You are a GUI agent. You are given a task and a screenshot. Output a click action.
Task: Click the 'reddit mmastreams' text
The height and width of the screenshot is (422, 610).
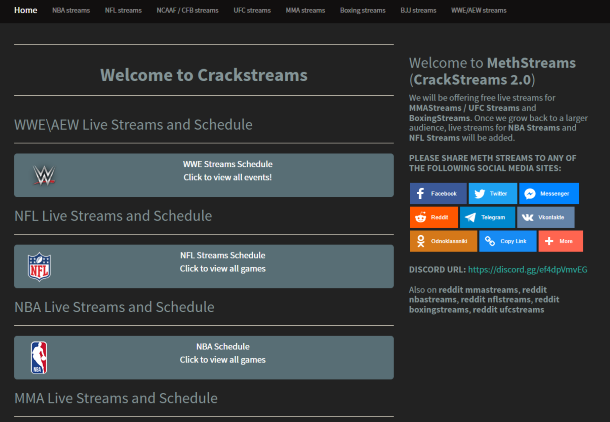pyautogui.click(x=478, y=290)
